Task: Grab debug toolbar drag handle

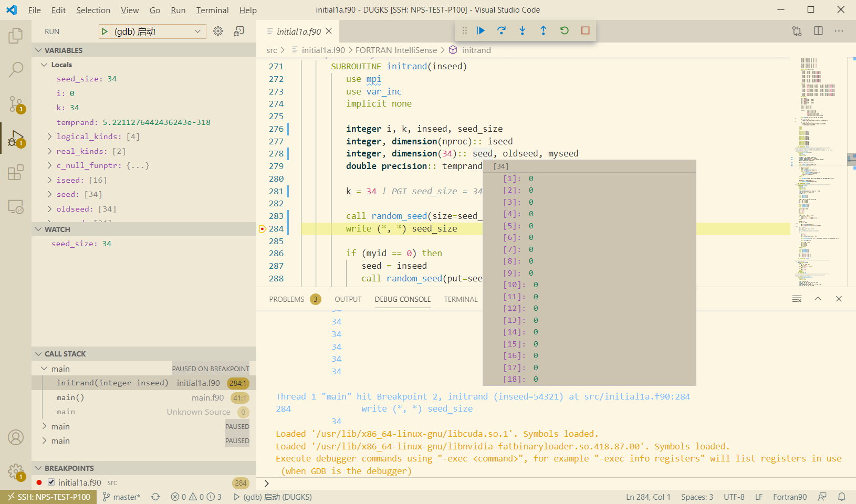Action: (464, 30)
